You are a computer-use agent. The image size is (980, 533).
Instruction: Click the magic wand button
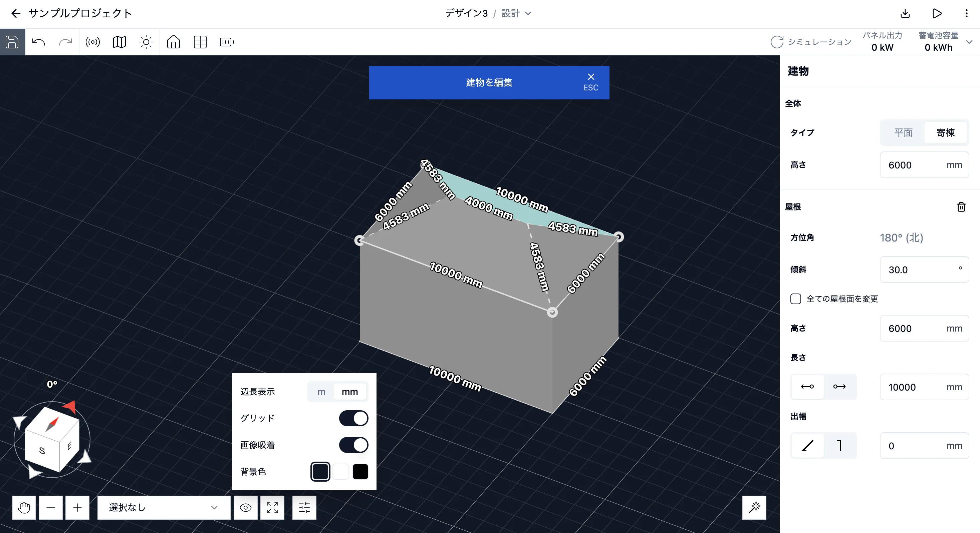(x=754, y=508)
